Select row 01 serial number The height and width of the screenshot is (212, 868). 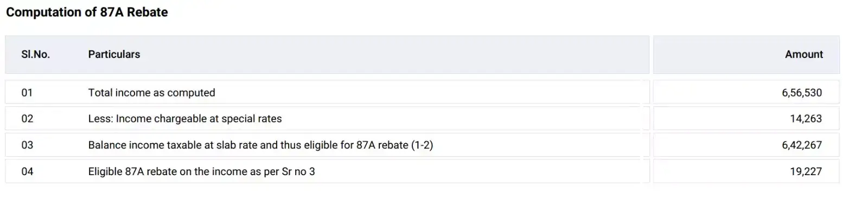point(27,93)
